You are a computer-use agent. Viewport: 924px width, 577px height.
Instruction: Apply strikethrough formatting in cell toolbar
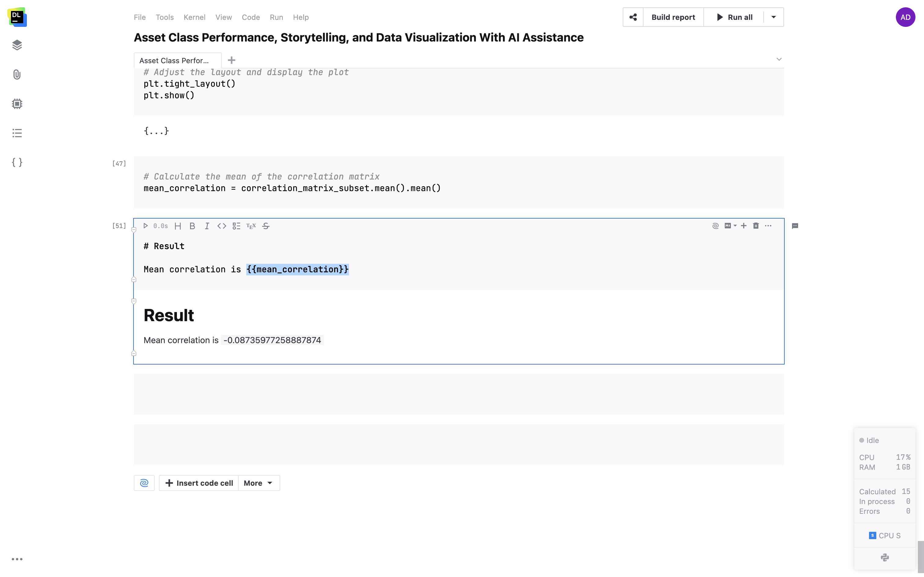click(266, 226)
